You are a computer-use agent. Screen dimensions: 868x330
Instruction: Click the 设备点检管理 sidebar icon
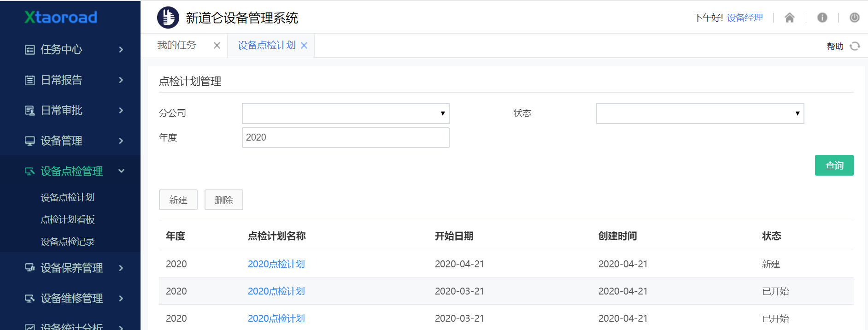30,171
